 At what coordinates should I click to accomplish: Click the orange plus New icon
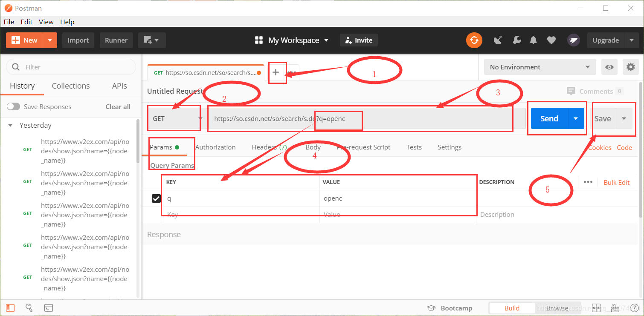point(16,40)
